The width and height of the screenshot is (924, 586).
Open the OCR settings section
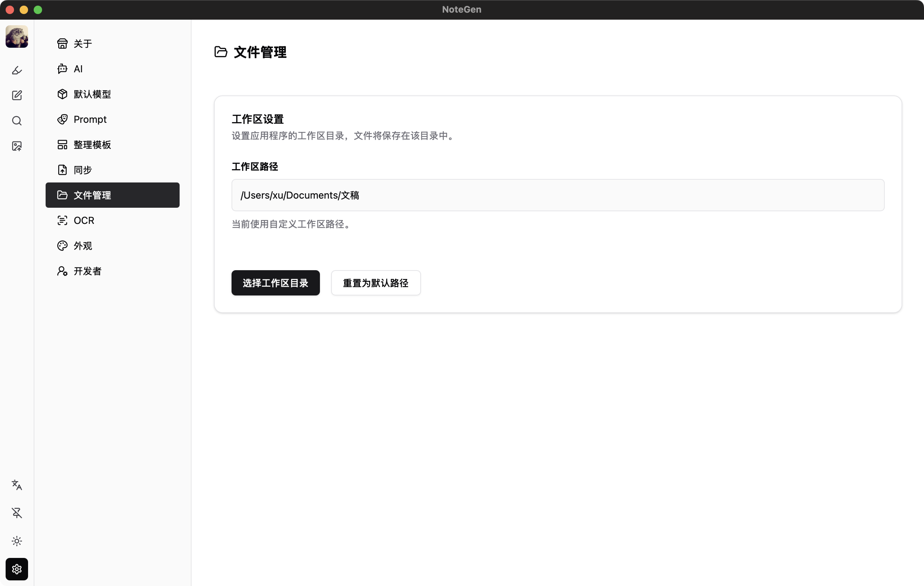[x=112, y=221]
